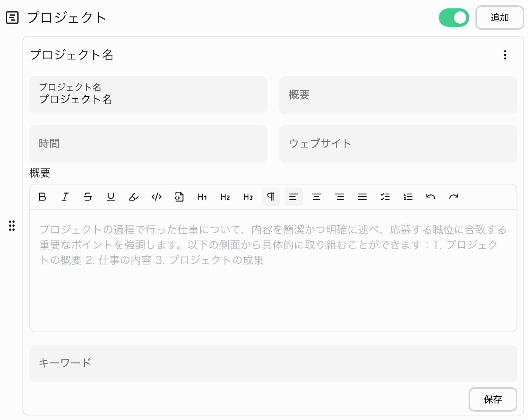This screenshot has height=420, width=528.
Task: Insert a numbered list
Action: tap(408, 197)
